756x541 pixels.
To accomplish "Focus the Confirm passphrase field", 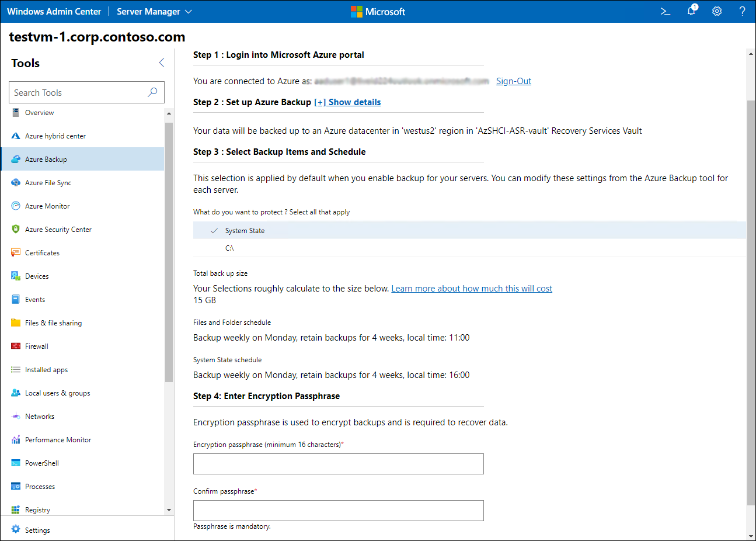I will tap(339, 511).
